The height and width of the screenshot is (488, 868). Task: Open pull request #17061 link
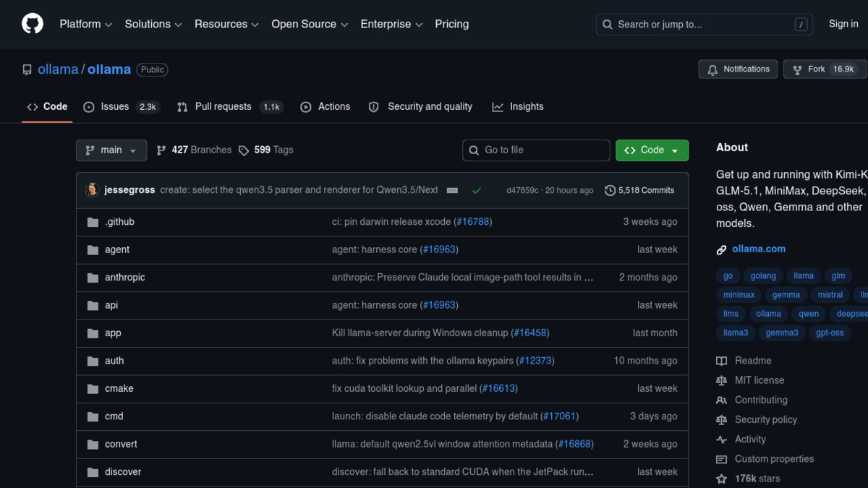(560, 416)
